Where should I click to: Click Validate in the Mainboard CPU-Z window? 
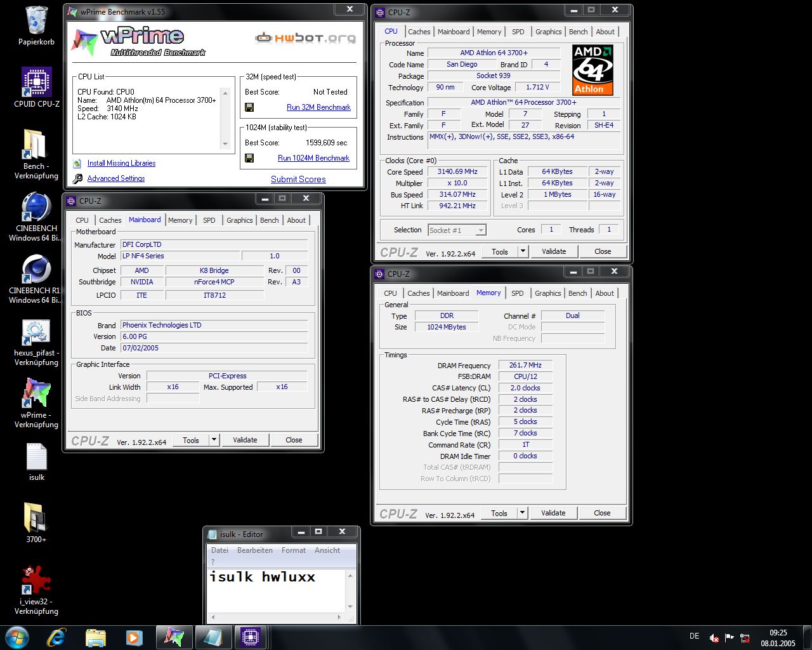point(245,440)
